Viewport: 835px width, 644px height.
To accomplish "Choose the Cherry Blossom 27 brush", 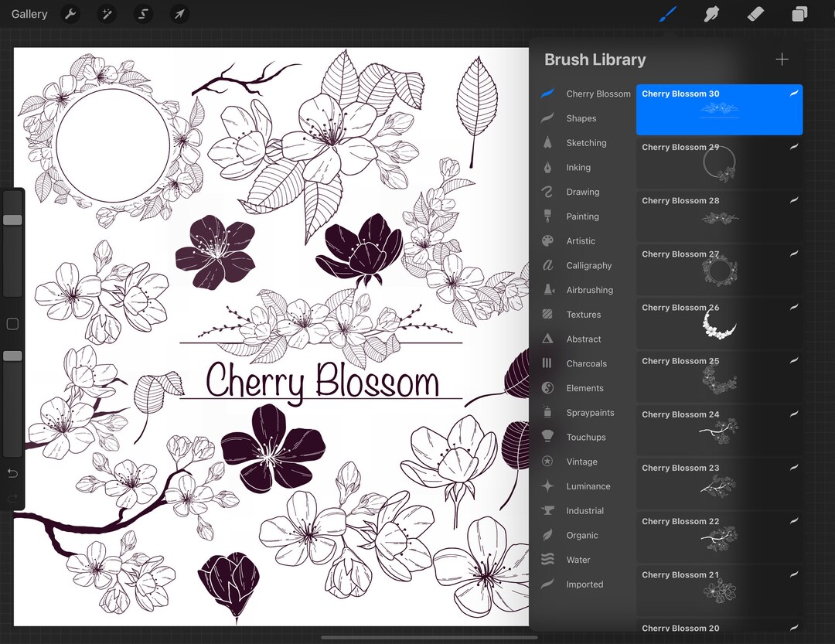I will click(720, 270).
